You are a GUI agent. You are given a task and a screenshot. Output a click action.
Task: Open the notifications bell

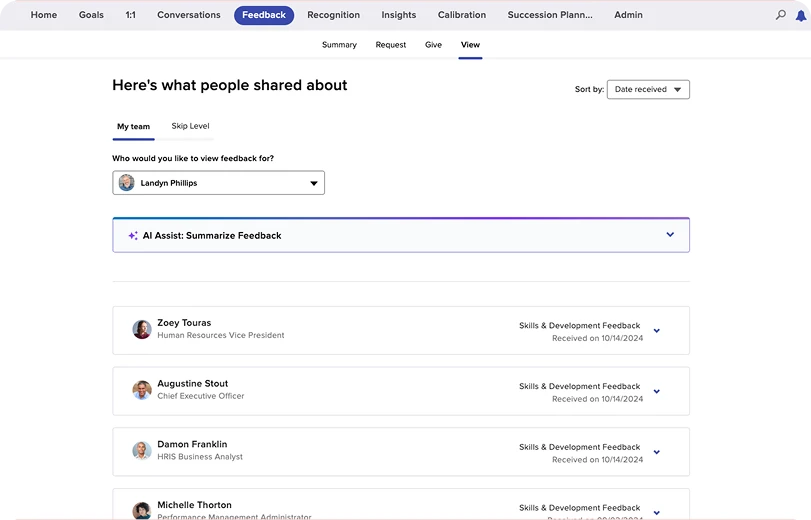coord(800,16)
